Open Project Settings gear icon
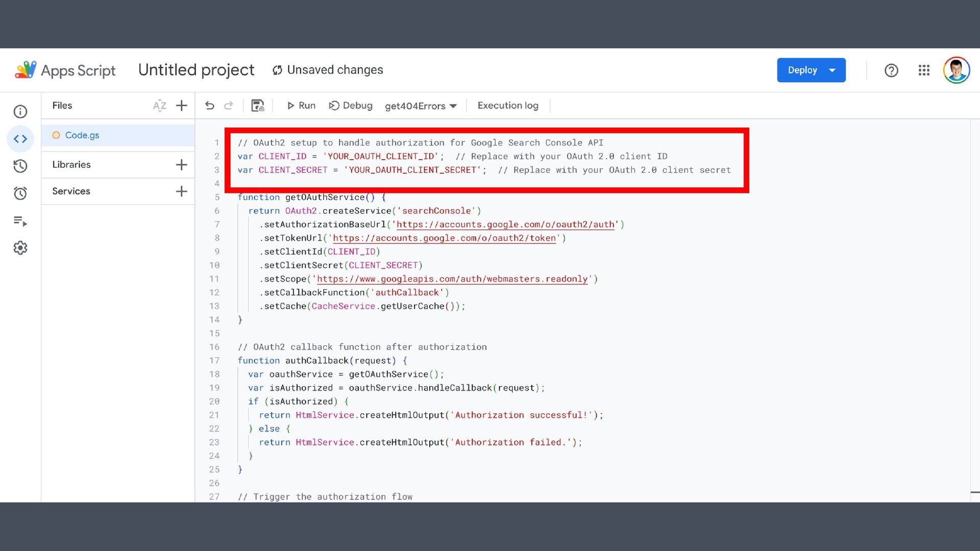This screenshot has height=551, width=980. [x=20, y=248]
